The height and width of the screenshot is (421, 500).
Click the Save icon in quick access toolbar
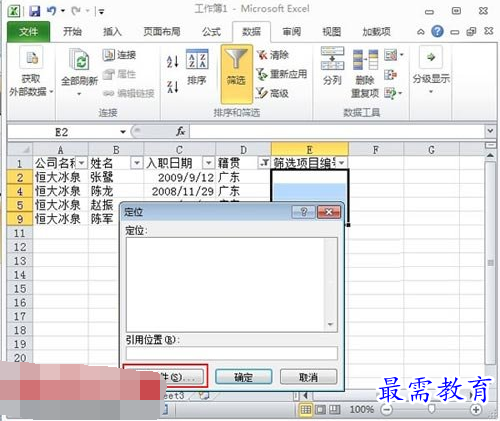[x=34, y=11]
